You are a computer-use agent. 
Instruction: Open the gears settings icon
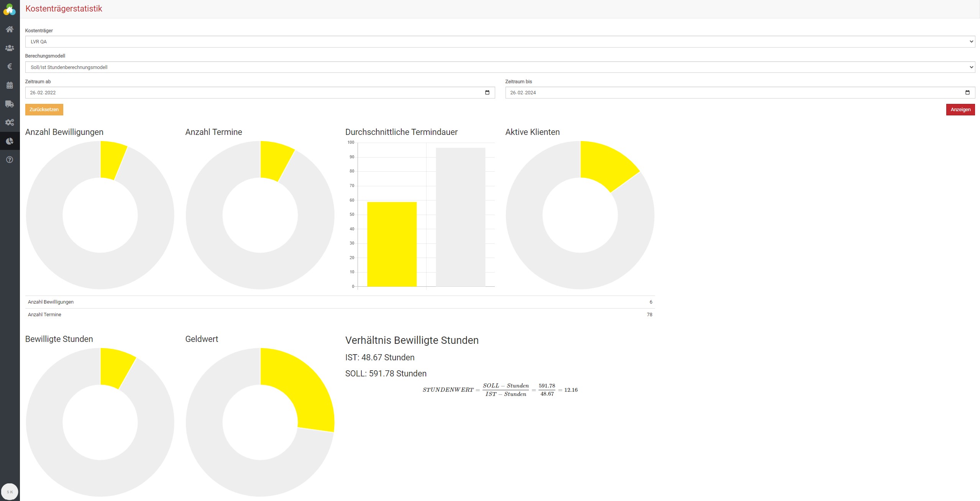[10, 122]
